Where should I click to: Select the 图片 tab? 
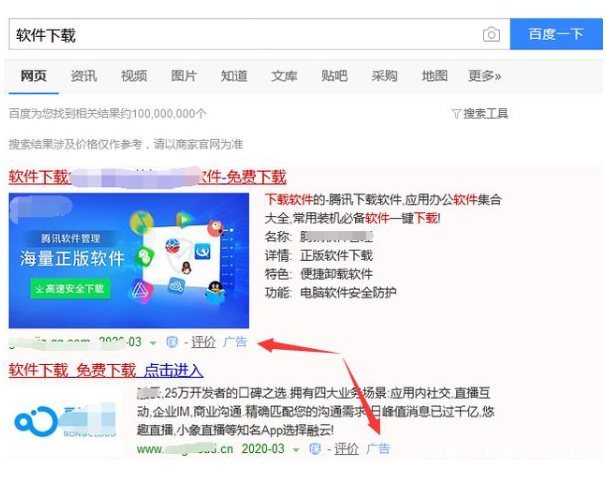point(184,76)
